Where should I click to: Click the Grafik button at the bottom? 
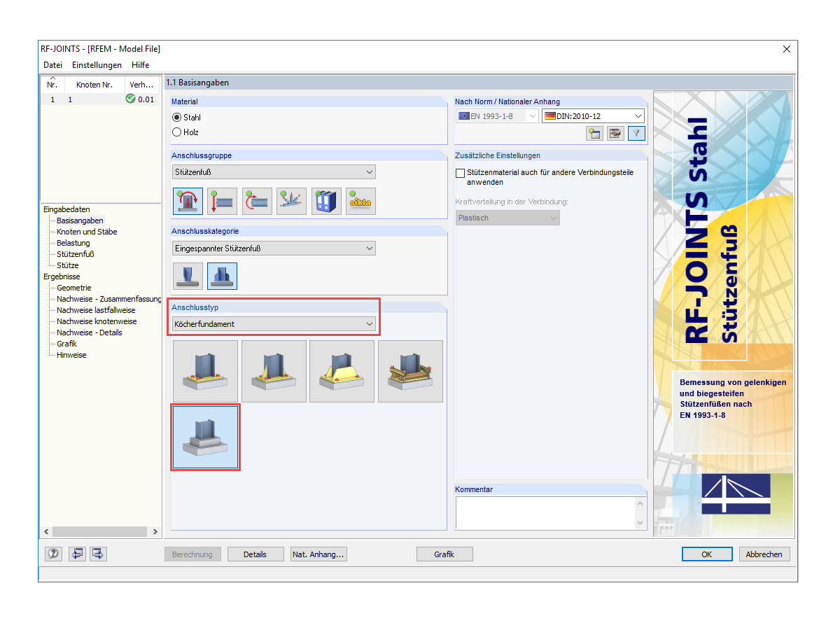[444, 554]
